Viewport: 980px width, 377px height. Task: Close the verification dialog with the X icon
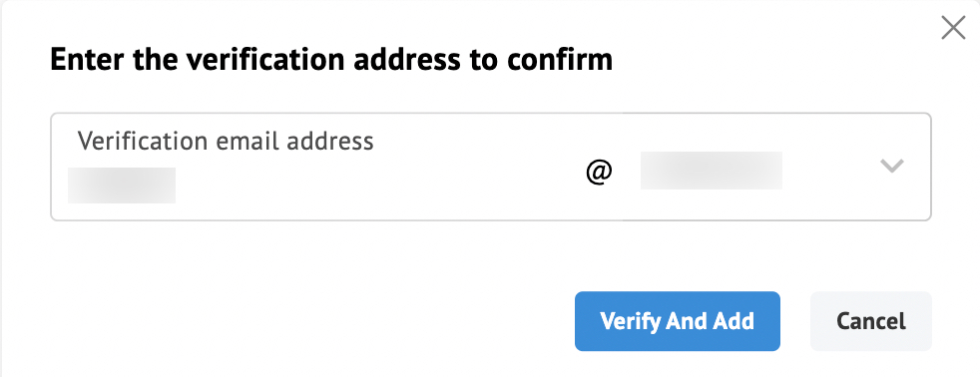coord(953,28)
